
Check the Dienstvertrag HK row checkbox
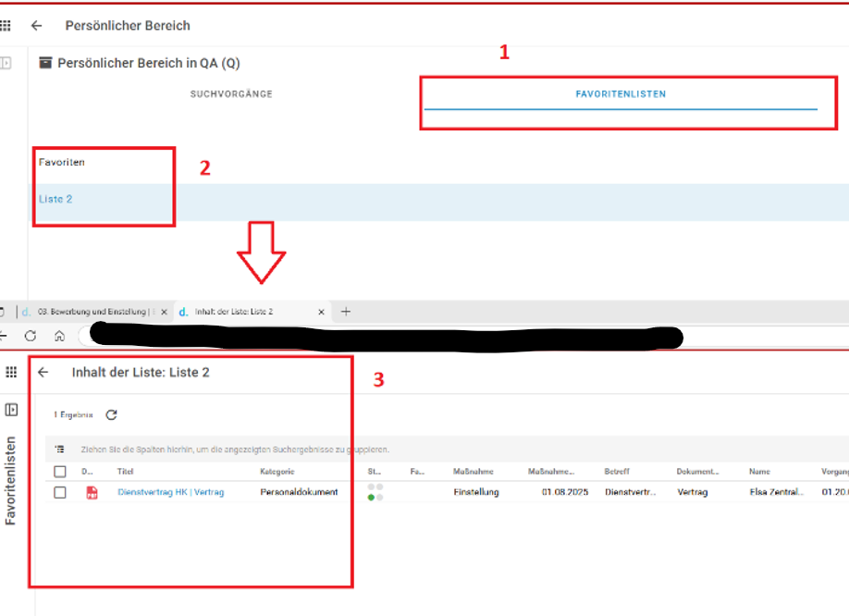[60, 493]
